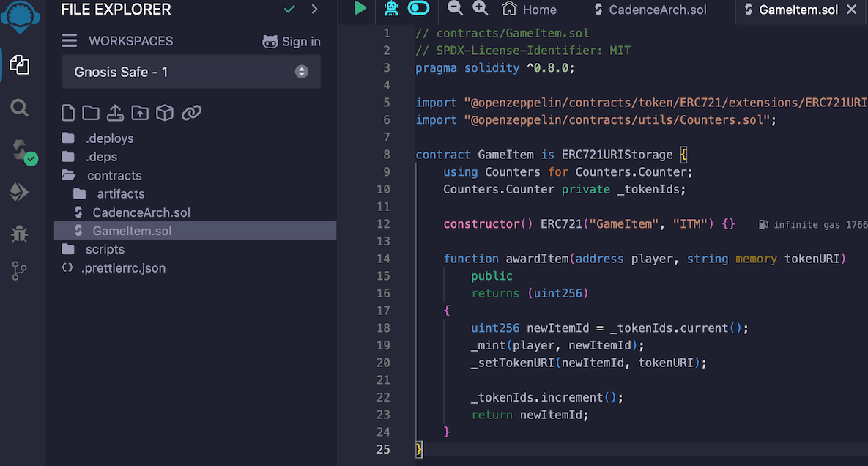Open the workspaces hamburger menu
This screenshot has height=466, width=868.
(70, 41)
